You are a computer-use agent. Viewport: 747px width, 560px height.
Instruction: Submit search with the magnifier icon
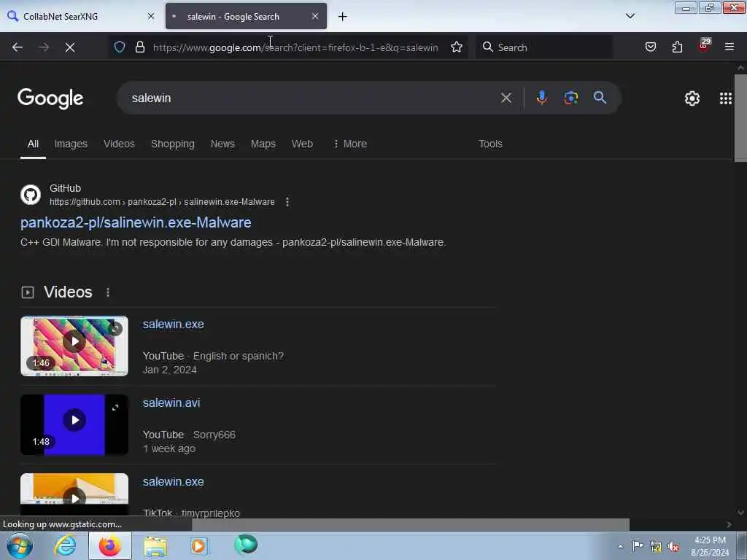[x=600, y=98]
